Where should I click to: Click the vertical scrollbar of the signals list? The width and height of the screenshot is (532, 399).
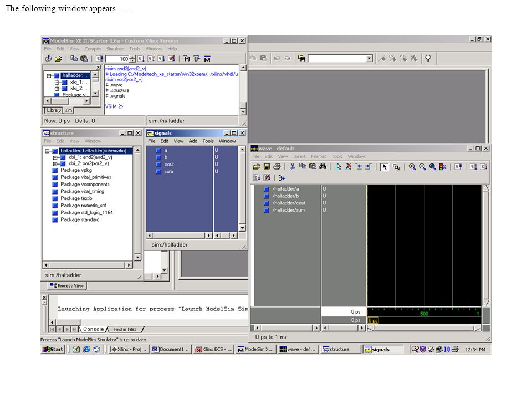tap(242, 188)
